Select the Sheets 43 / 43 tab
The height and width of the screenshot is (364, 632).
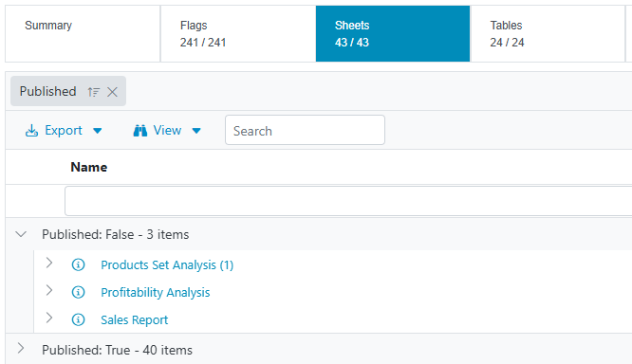click(393, 34)
